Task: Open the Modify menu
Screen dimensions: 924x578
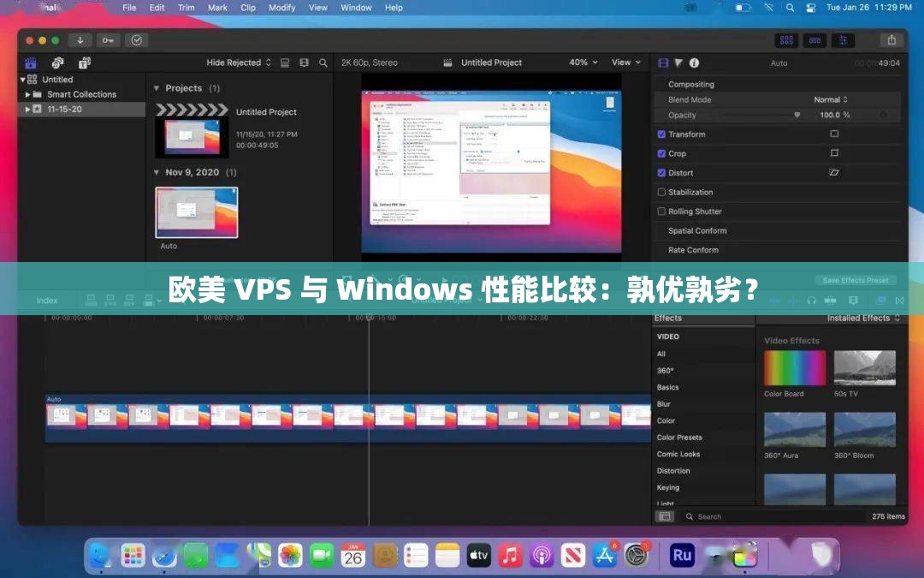Action: 281,8
